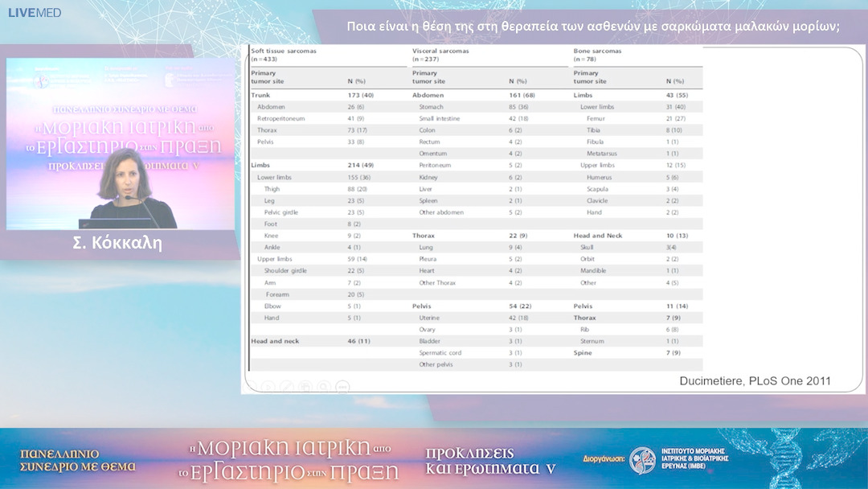Select the speaker video thumbnail
Screen dimensions: 868x489
point(121,143)
